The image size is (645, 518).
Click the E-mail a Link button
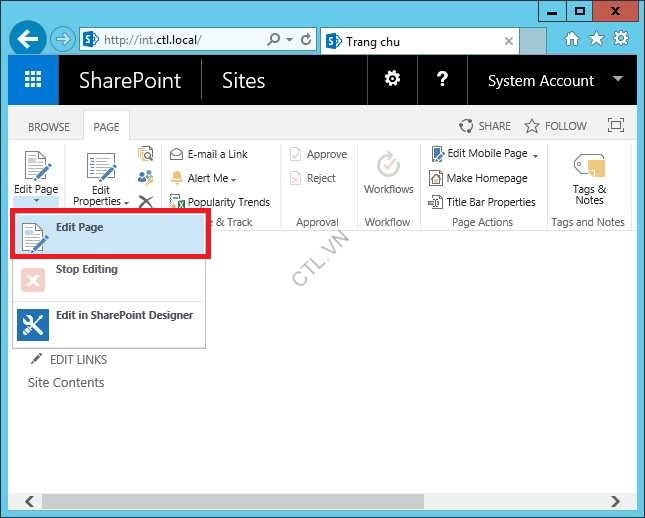pos(209,154)
